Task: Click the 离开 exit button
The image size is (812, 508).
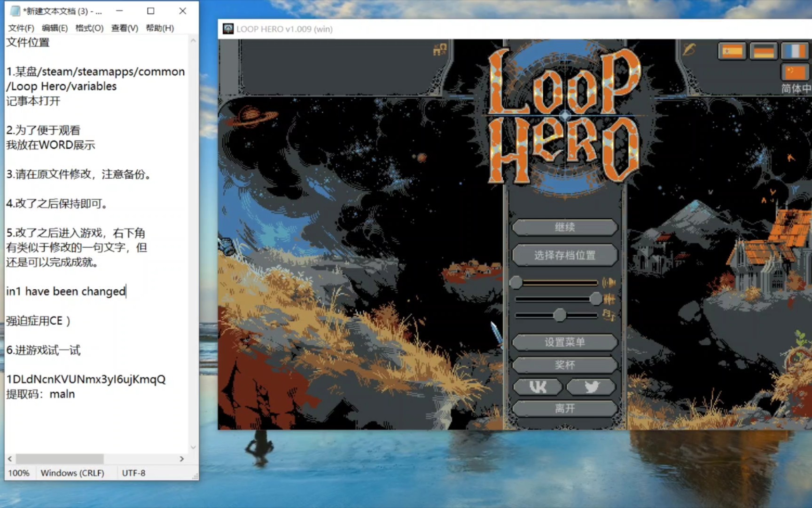Action: [x=565, y=408]
